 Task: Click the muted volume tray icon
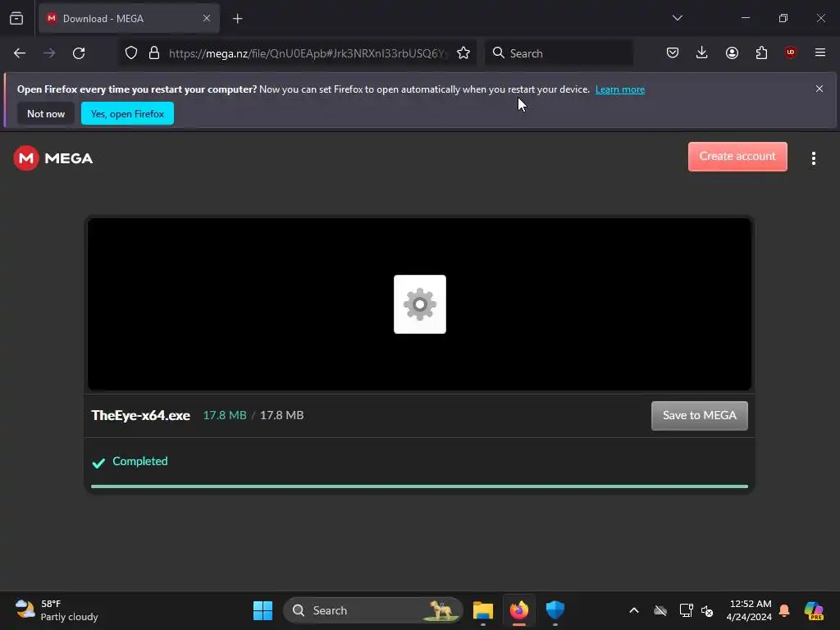tap(707, 610)
